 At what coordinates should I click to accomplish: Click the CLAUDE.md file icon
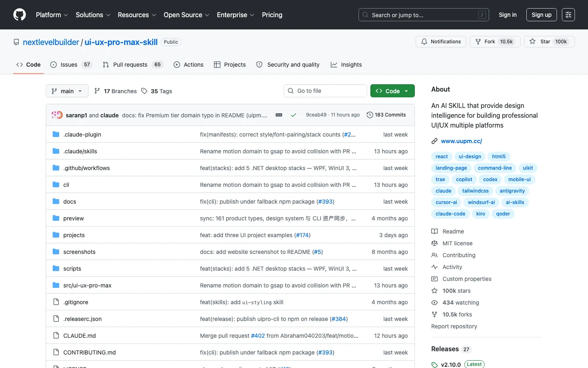[56, 336]
